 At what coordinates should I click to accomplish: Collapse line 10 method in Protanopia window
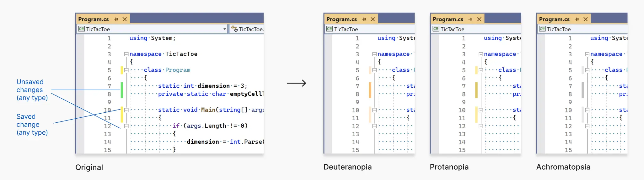point(481,110)
